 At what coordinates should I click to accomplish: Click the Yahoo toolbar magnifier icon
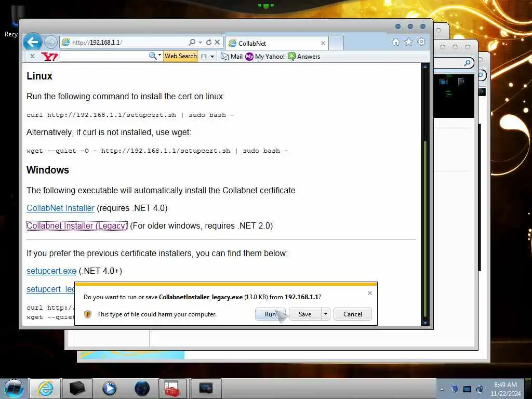[x=153, y=56]
